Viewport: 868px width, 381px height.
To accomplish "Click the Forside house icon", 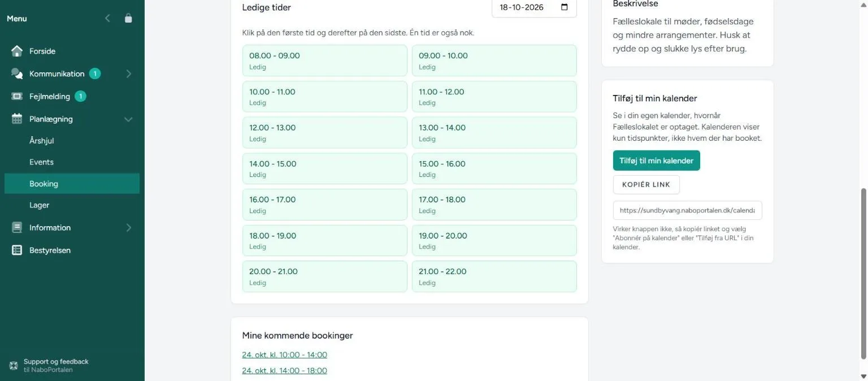I will click(x=17, y=51).
